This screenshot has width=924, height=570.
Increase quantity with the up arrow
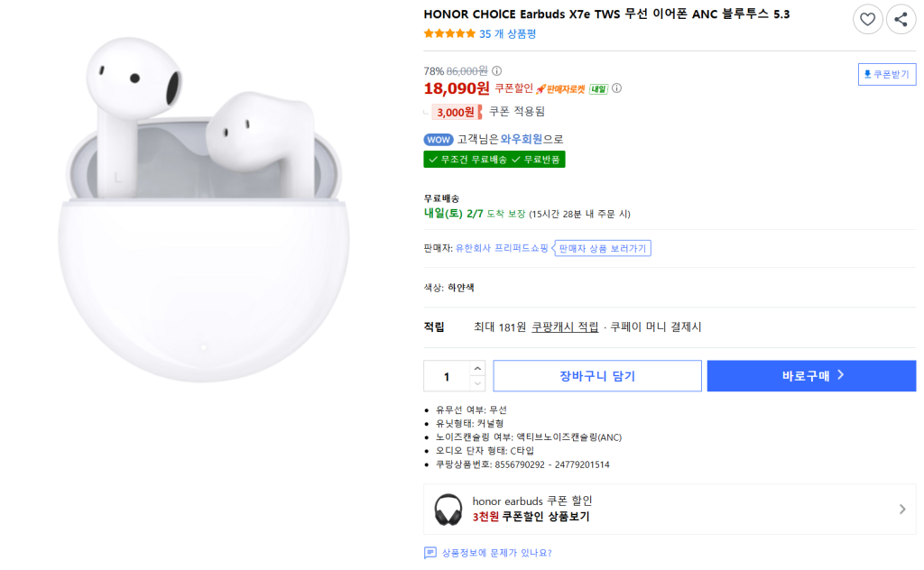click(477, 368)
